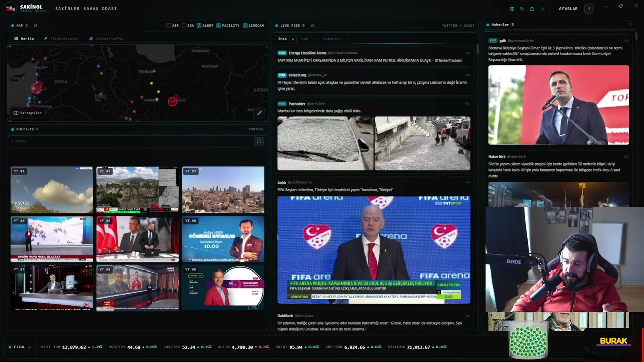The height and width of the screenshot is (362, 644).
Task: Click the drag handle beside Haberler title
Action: tap(512, 24)
